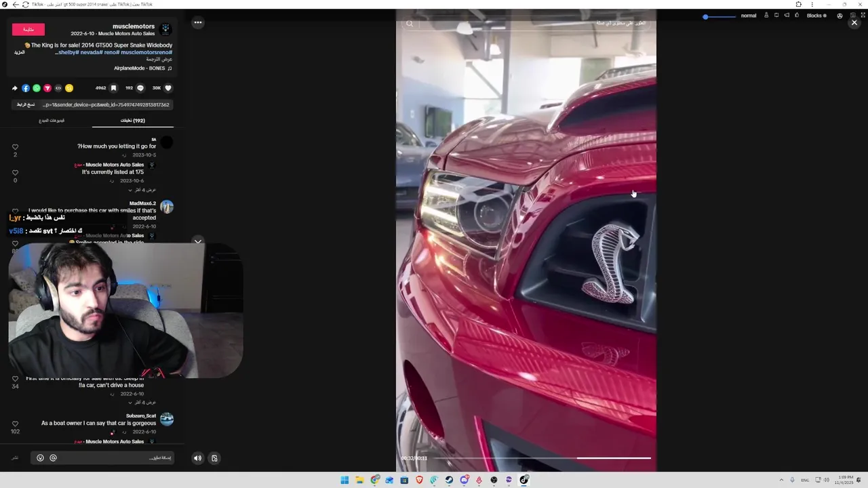Open File Explorer from the taskbar

(x=359, y=480)
